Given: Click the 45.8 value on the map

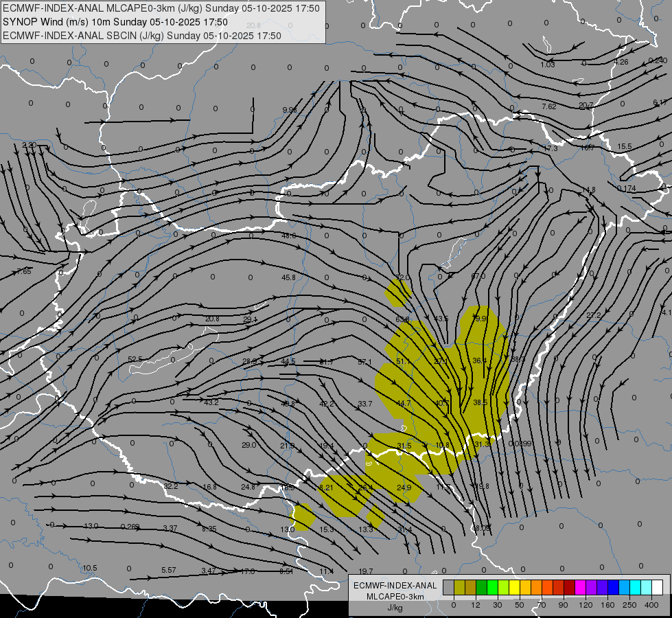Looking at the screenshot, I should coord(288,277).
